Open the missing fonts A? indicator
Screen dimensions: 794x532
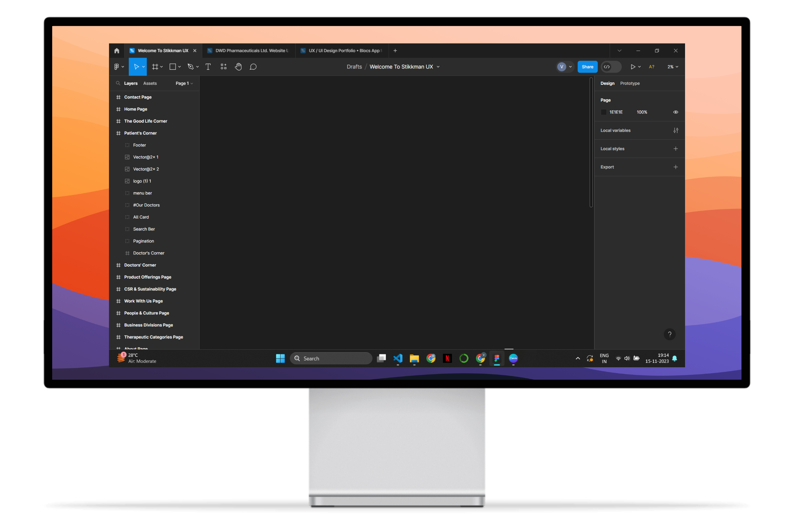651,67
